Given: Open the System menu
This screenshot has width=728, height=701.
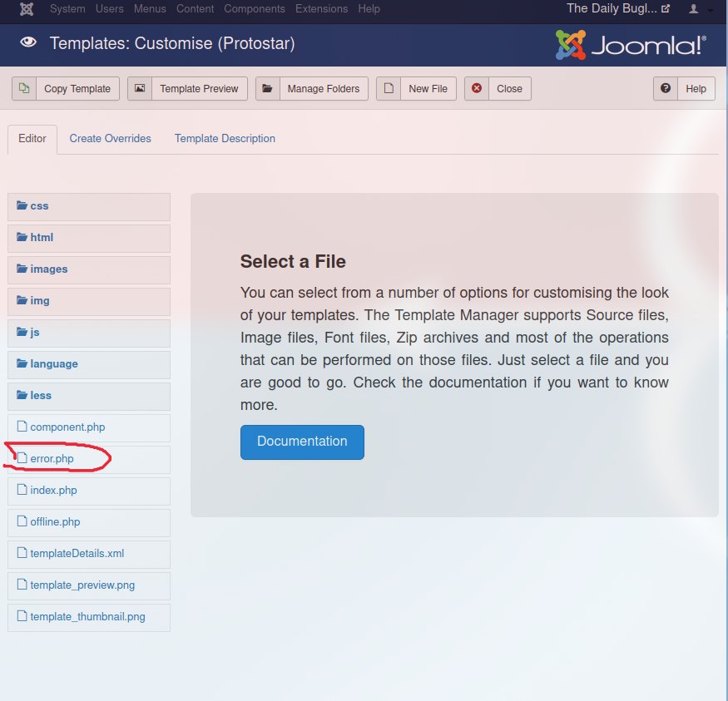Looking at the screenshot, I should pos(67,9).
